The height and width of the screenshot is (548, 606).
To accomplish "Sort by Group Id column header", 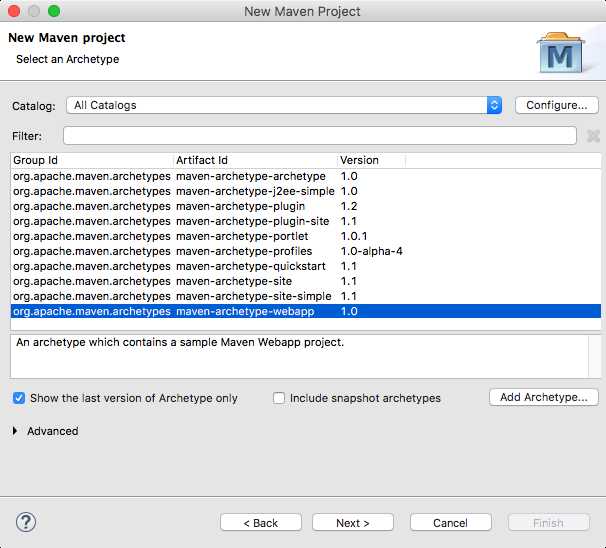I will point(92,160).
